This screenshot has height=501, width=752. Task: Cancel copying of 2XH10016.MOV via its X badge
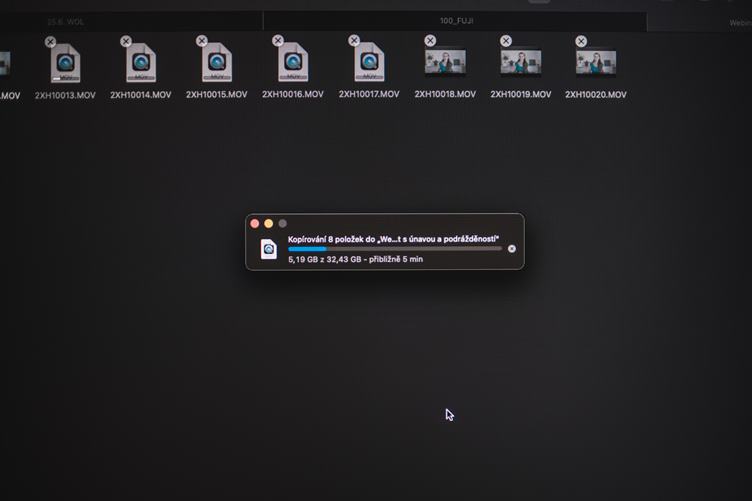pyautogui.click(x=278, y=40)
